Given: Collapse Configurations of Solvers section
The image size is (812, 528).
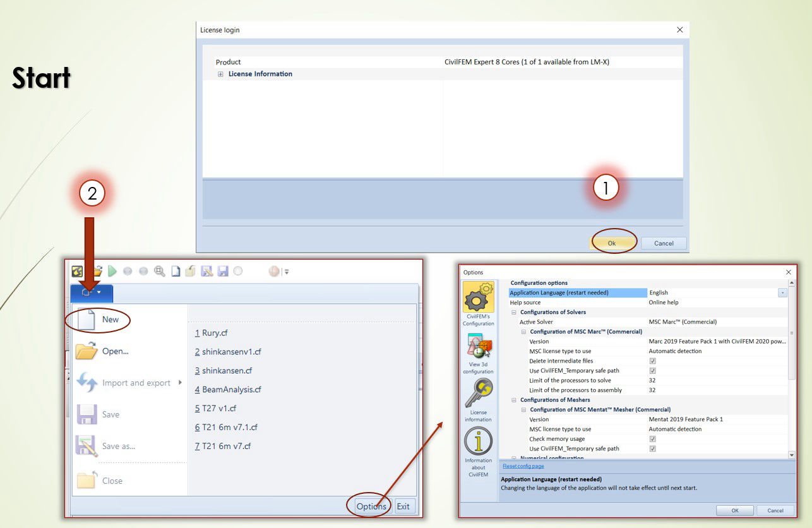Looking at the screenshot, I should [x=514, y=312].
